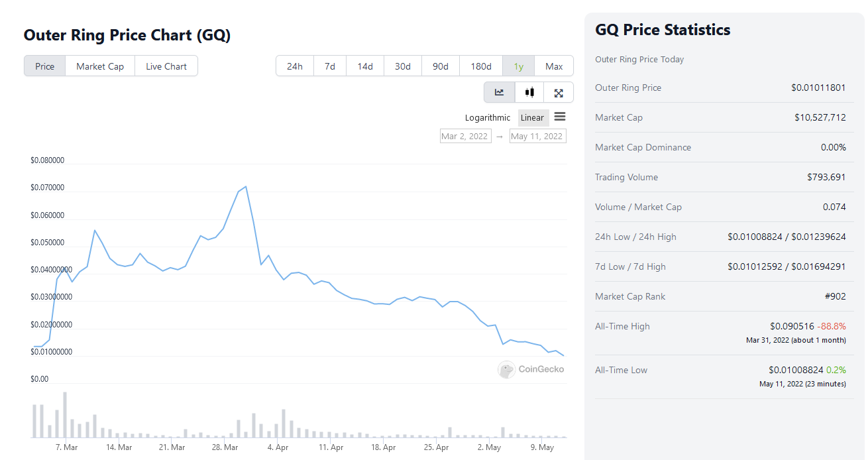Choose the 14d time range
Image resolution: width=868 pixels, height=460 pixels.
[x=365, y=66]
